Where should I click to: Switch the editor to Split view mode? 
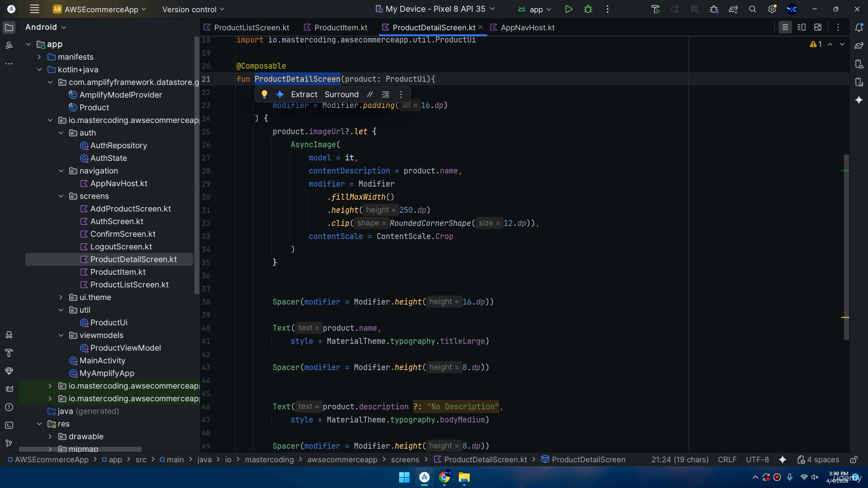pyautogui.click(x=802, y=28)
